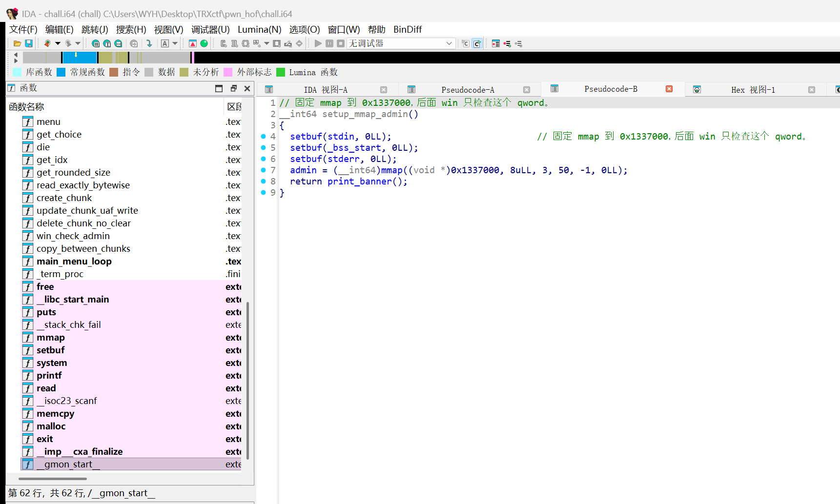The width and height of the screenshot is (840, 504).
Task: Click the first round green view icon
Action: pos(96,43)
